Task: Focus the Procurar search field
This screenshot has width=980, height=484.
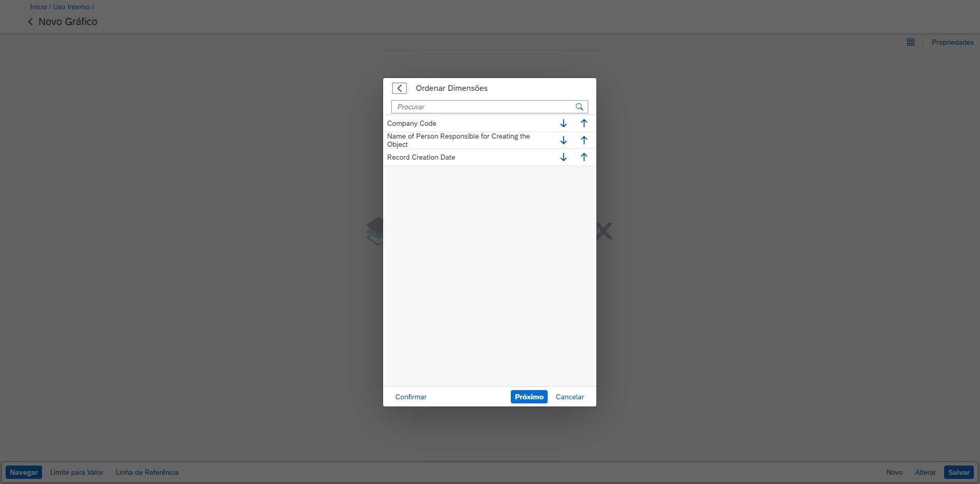Action: click(482, 107)
